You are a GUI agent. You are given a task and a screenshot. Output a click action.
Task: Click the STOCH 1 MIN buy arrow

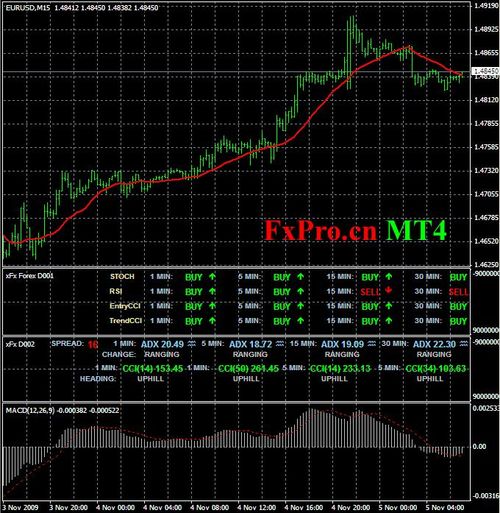(212, 277)
